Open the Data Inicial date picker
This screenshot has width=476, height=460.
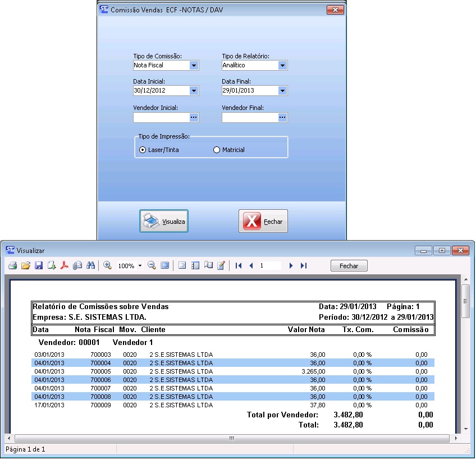click(x=194, y=91)
